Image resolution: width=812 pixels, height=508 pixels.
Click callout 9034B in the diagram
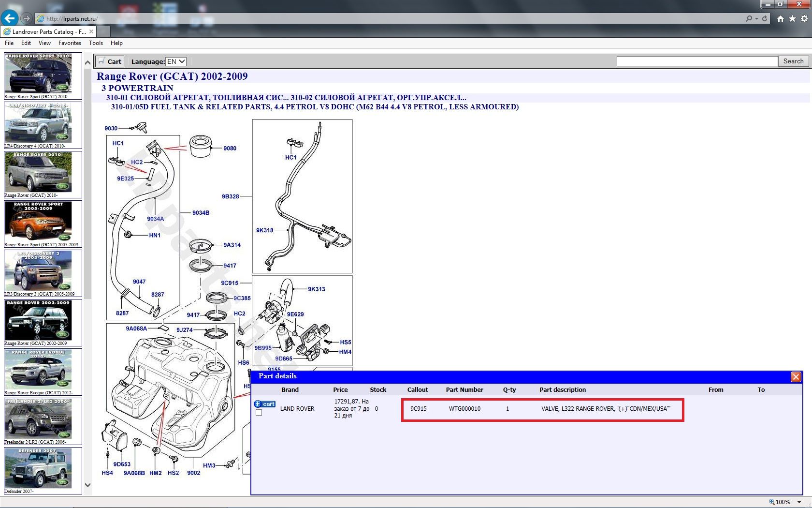coord(201,212)
